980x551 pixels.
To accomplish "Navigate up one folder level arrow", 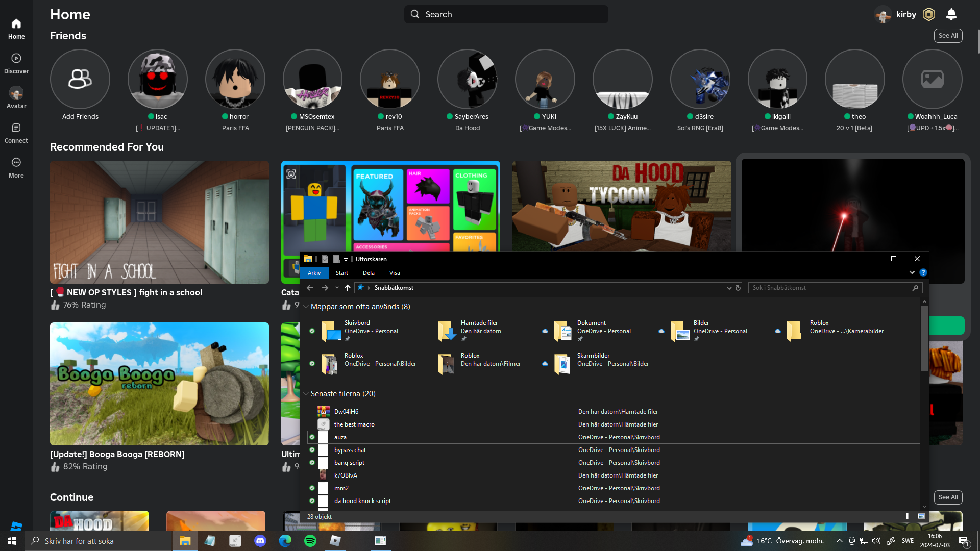I will (x=348, y=288).
